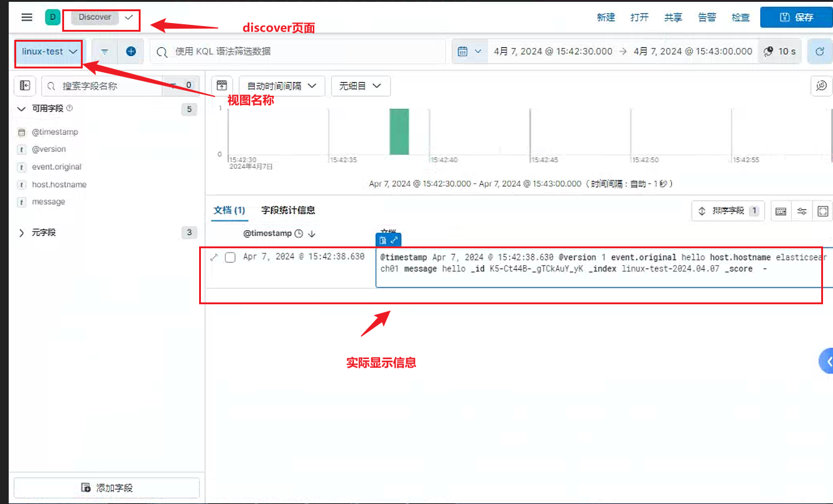
Task: Hide the histogram chart icon
Action: click(222, 86)
